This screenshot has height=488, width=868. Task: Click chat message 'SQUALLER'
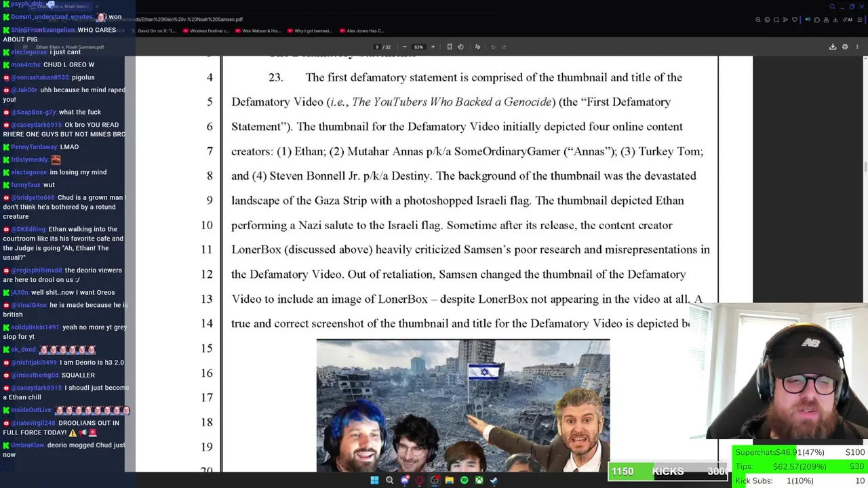point(78,375)
